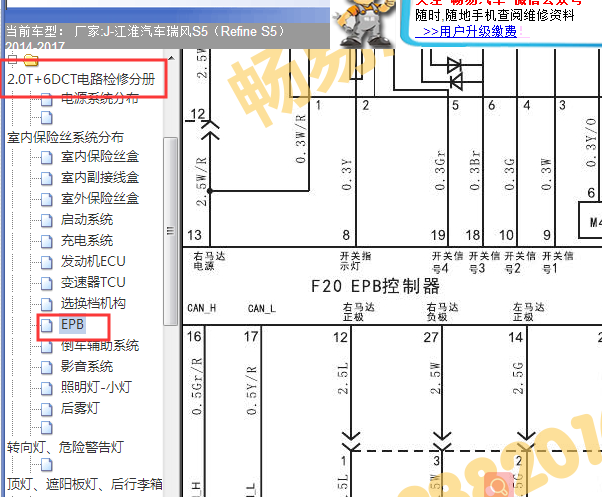The width and height of the screenshot is (602, 497).
Task: Click page icon beside 室外保险丝盒
Action: 46,200
